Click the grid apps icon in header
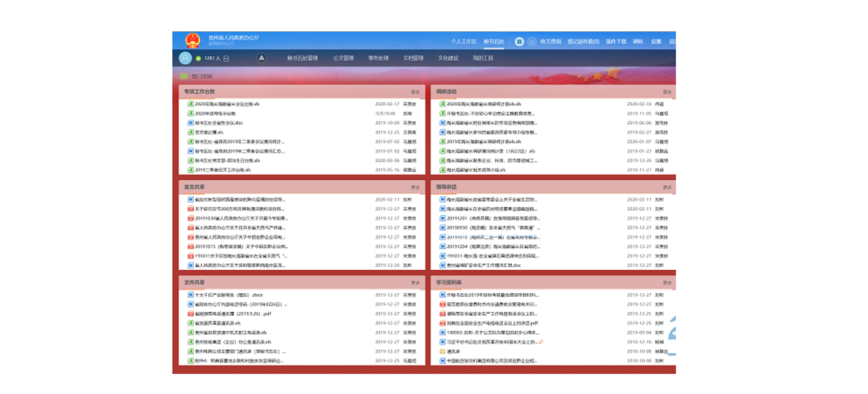The height and width of the screenshot is (394, 868). pyautogui.click(x=519, y=42)
